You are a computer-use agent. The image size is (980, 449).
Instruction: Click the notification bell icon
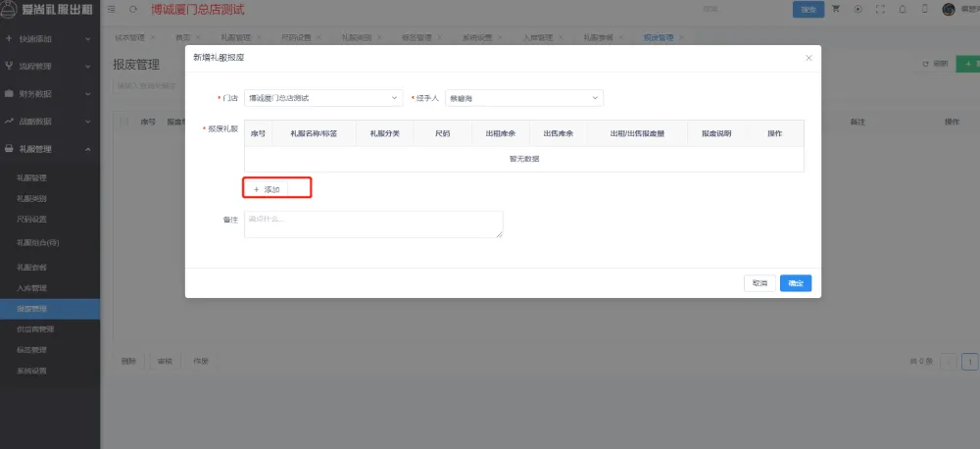pos(902,9)
